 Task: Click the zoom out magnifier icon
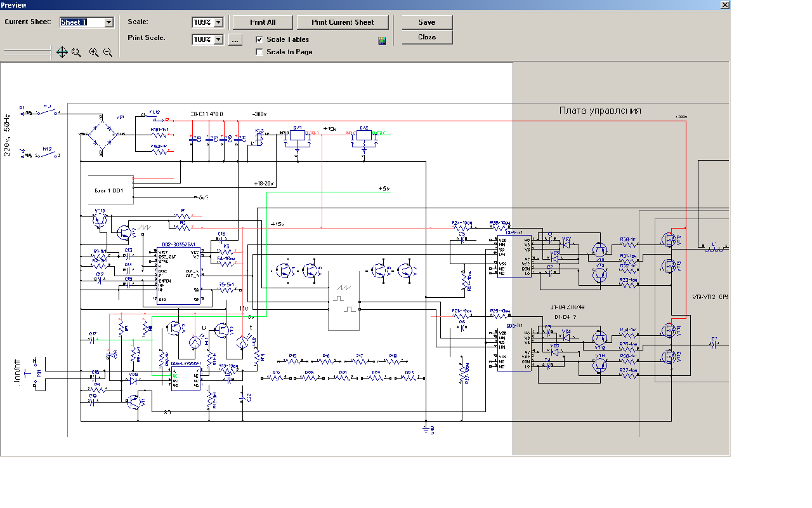tap(108, 53)
